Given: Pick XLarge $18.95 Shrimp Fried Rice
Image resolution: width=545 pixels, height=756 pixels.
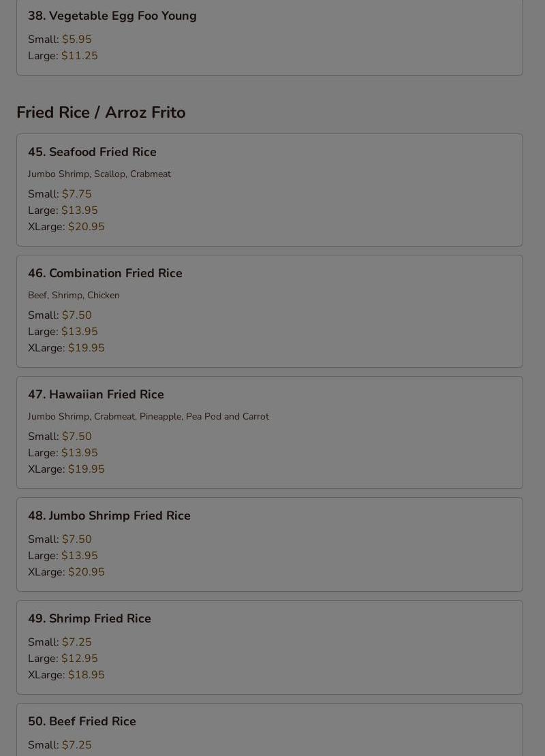Looking at the screenshot, I should pyautogui.click(x=66, y=674).
